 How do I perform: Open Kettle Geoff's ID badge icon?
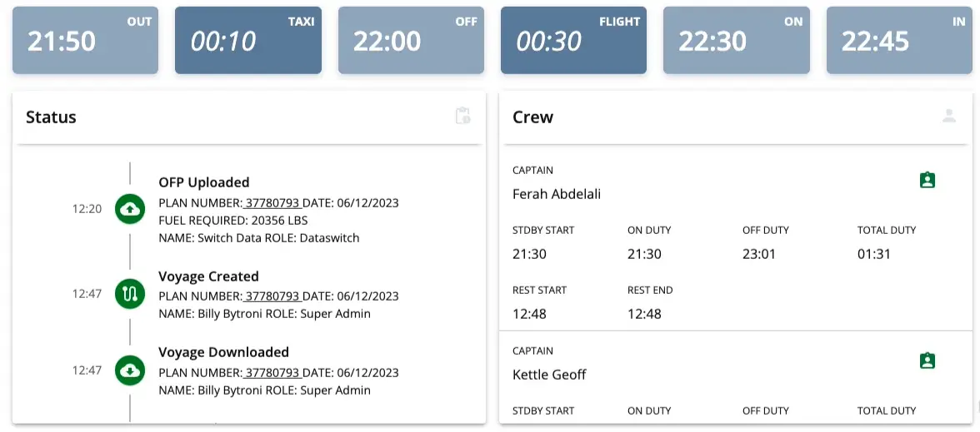tap(927, 360)
